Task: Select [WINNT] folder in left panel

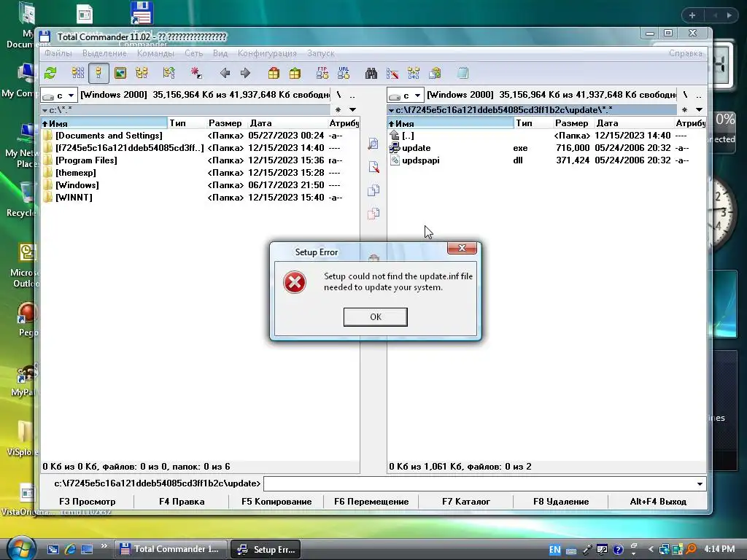Action: click(200, 198)
